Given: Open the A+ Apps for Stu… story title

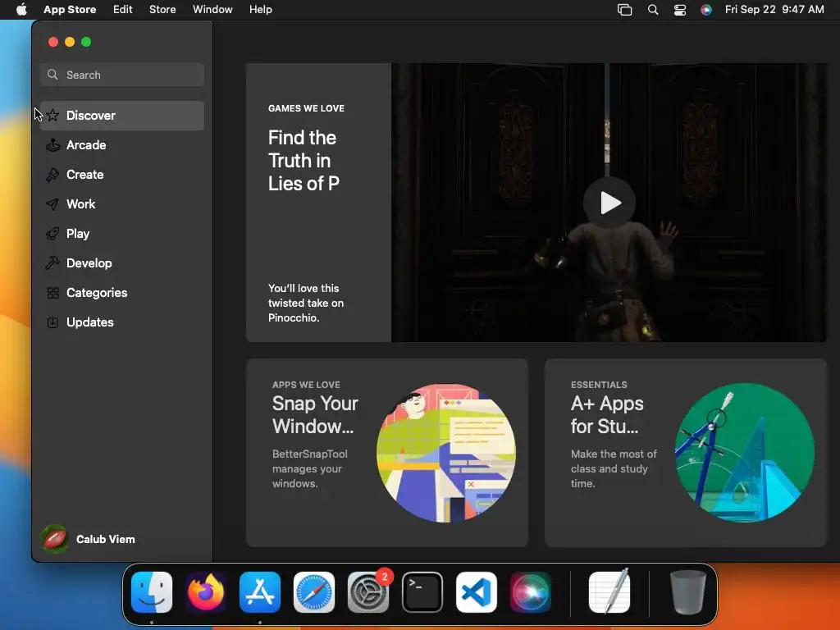Looking at the screenshot, I should [607, 414].
